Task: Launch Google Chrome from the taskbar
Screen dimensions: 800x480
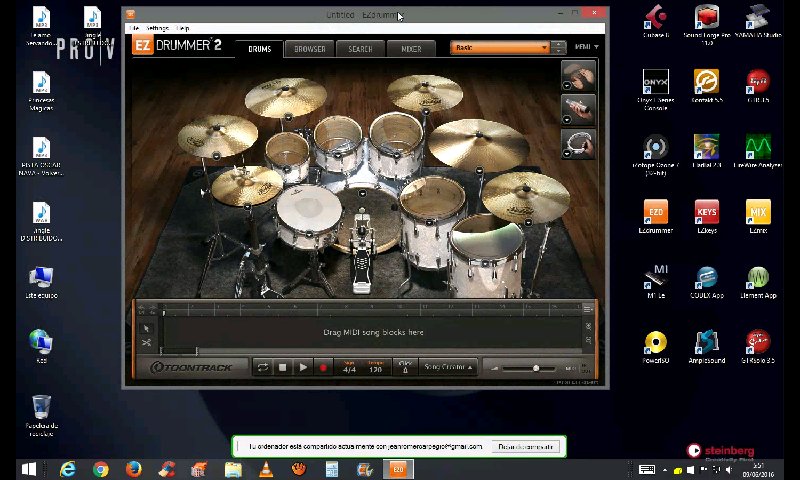Action: [101, 469]
